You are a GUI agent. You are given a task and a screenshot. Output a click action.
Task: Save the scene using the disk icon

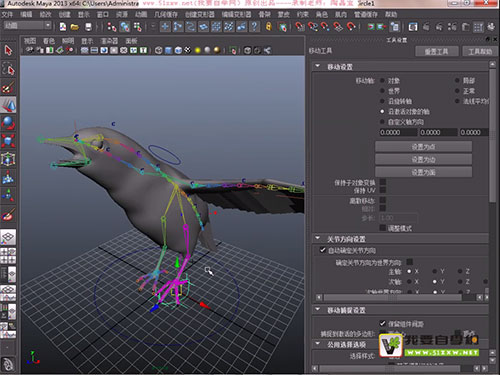coord(88,27)
